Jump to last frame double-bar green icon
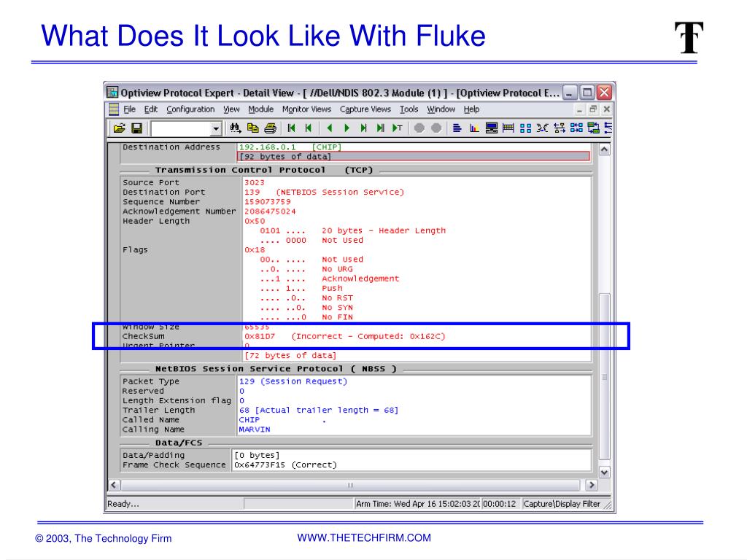Image resolution: width=747 pixels, height=560 pixels. [380, 128]
